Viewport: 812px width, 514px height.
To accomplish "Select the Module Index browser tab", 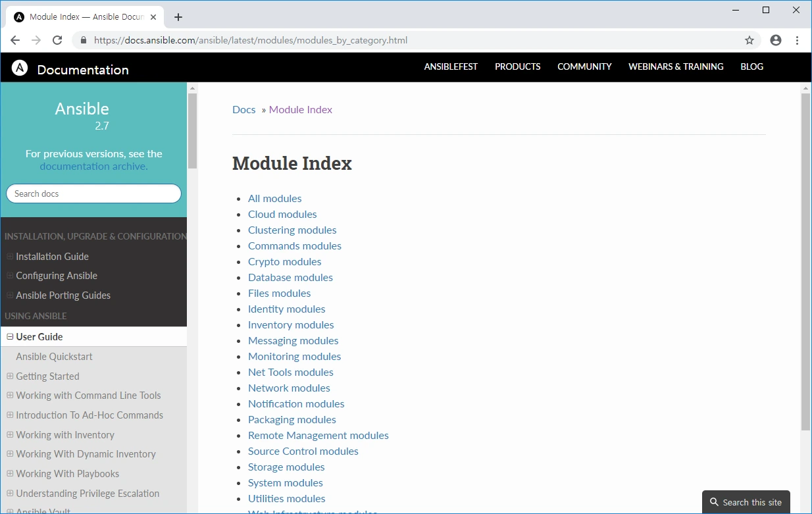I will tap(86, 17).
